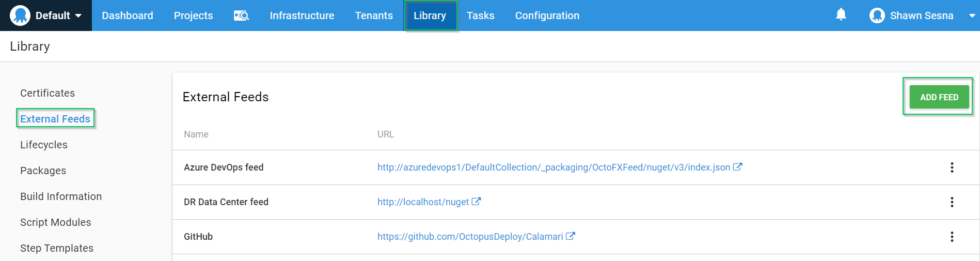
Task: Select Certificates in the Library sidebar
Action: click(x=48, y=93)
